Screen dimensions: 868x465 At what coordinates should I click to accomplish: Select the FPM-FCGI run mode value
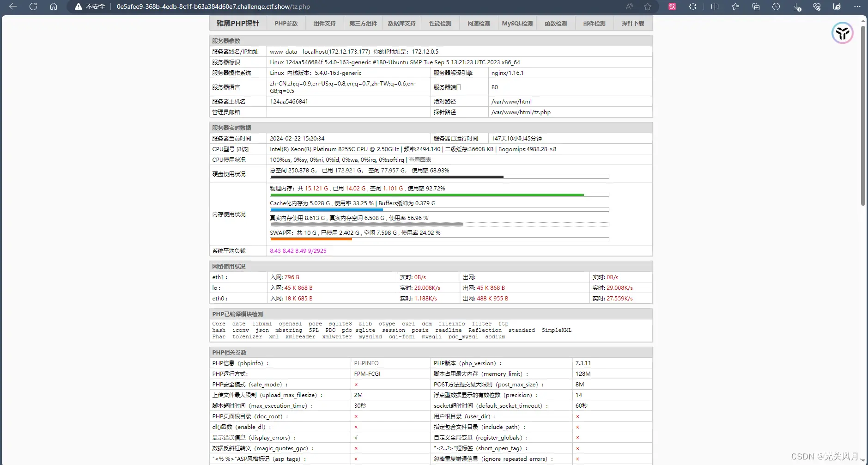point(367,374)
